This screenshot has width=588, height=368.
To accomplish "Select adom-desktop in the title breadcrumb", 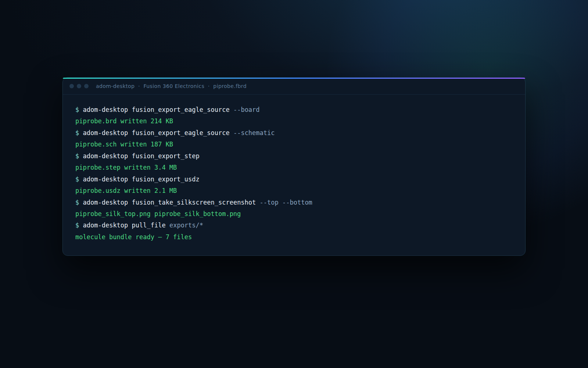I will pyautogui.click(x=115, y=86).
